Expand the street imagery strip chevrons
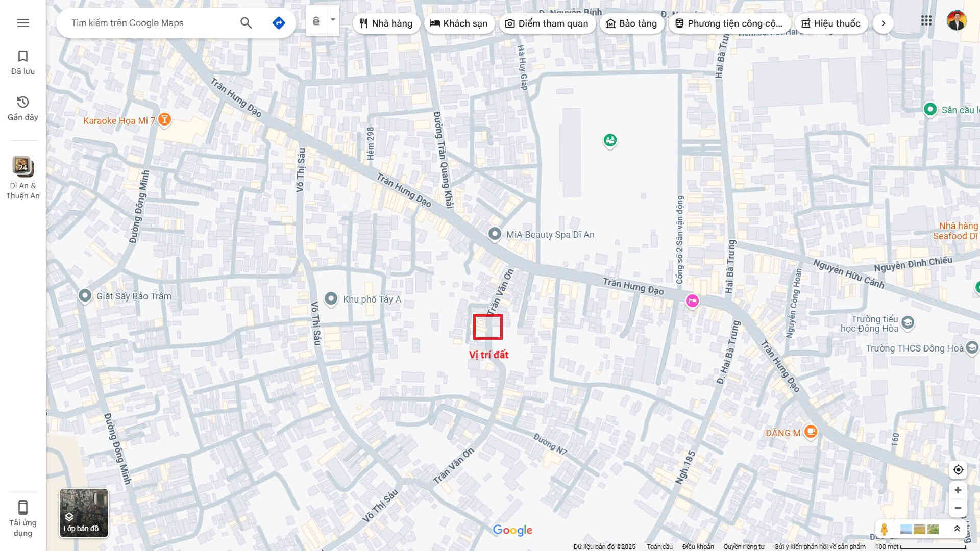 point(957,529)
